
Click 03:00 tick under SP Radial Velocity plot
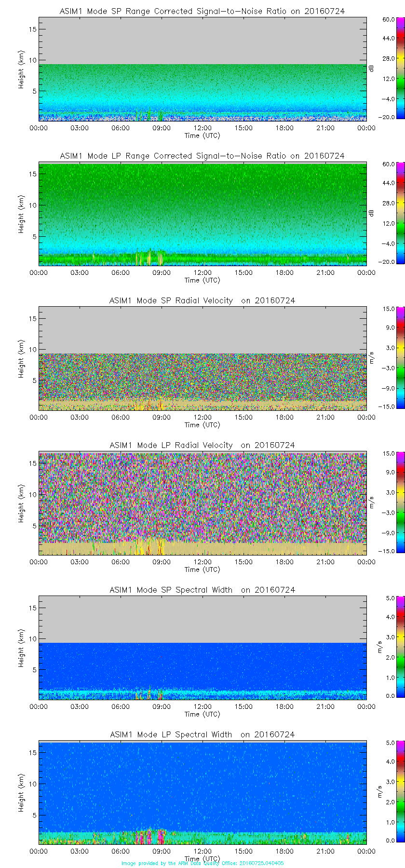click(x=80, y=417)
